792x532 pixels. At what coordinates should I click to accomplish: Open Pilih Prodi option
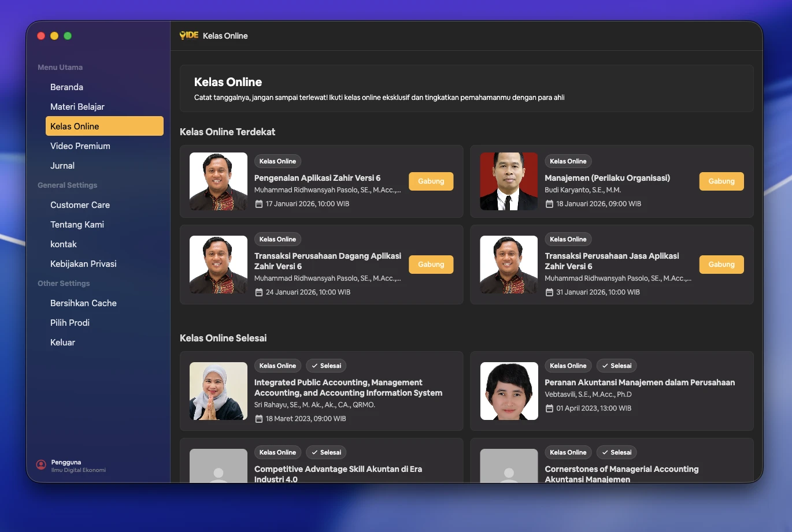pyautogui.click(x=70, y=323)
